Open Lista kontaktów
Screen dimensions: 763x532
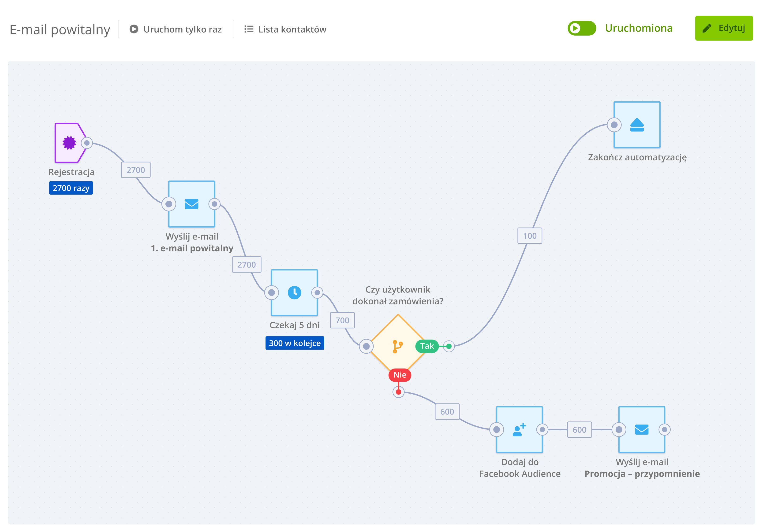285,29
